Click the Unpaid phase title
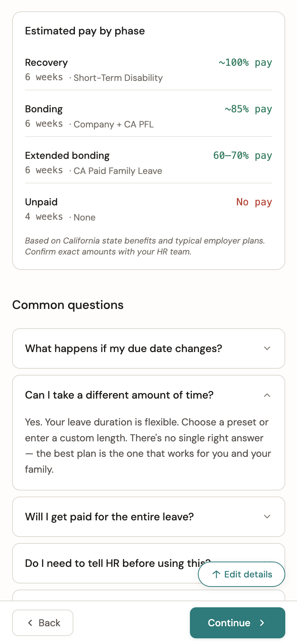This screenshot has height=644, width=297. pyautogui.click(x=41, y=202)
